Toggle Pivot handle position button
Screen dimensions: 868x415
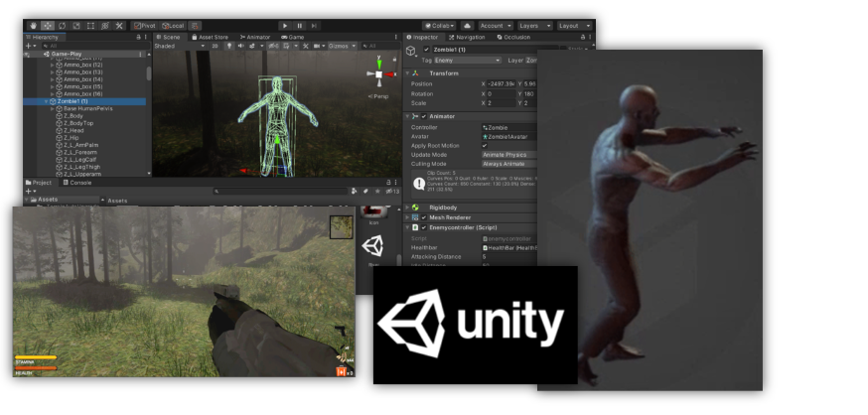click(144, 26)
